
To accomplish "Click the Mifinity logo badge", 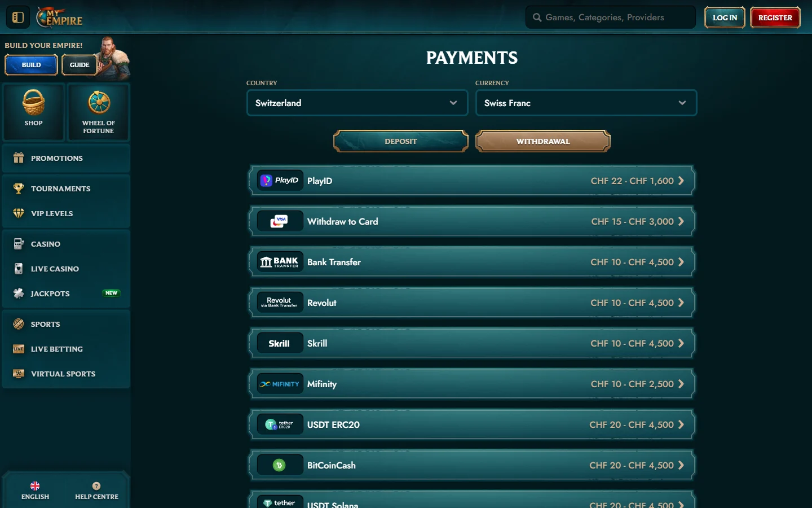I will (280, 384).
